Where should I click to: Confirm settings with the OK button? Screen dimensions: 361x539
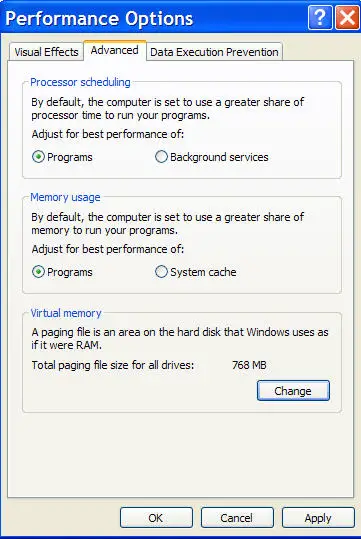coord(156,518)
